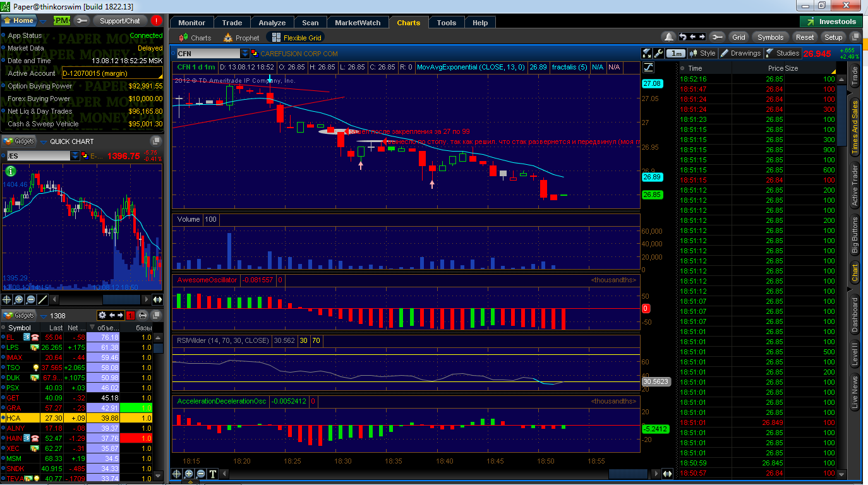868x485 pixels.
Task: Click the main chart horizontal scrollbar thumb
Action: 628,474
